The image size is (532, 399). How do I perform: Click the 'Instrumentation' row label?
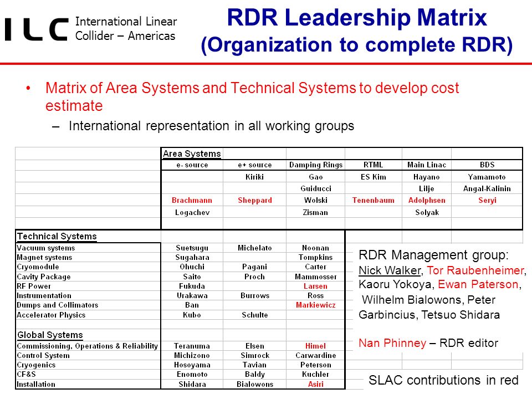click(44, 295)
